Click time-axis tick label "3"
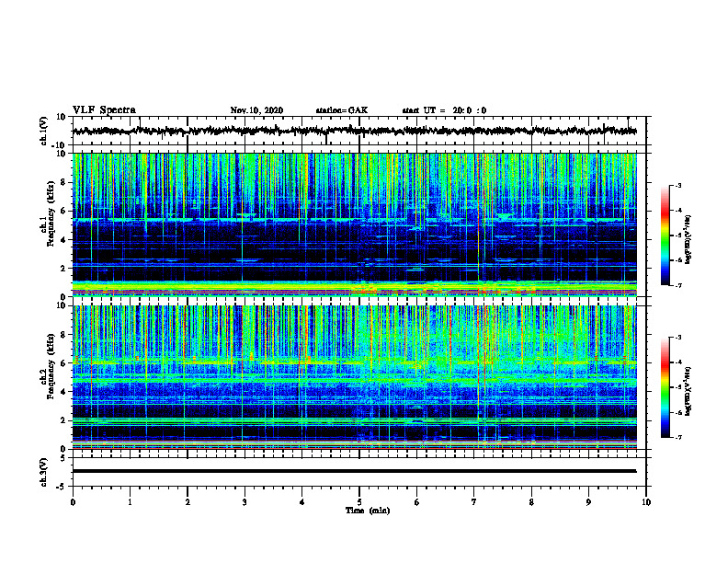Image resolution: width=728 pixels, height=563 pixels. pyautogui.click(x=245, y=502)
